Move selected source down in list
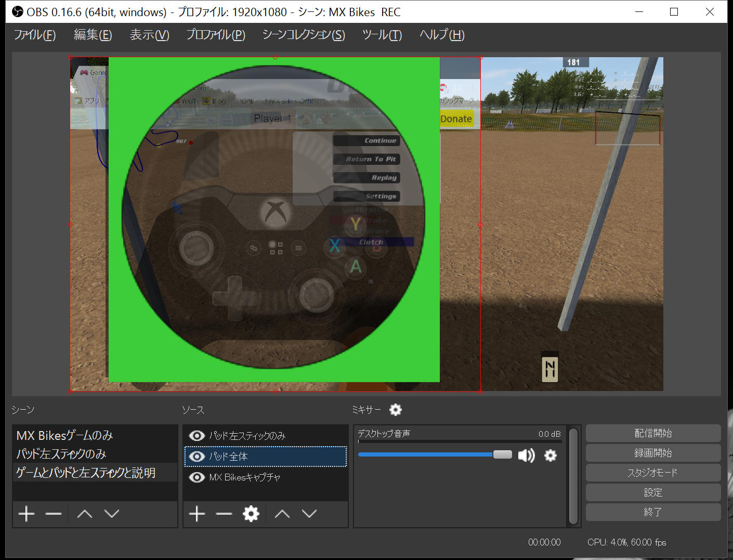This screenshot has width=733, height=560. [309, 514]
